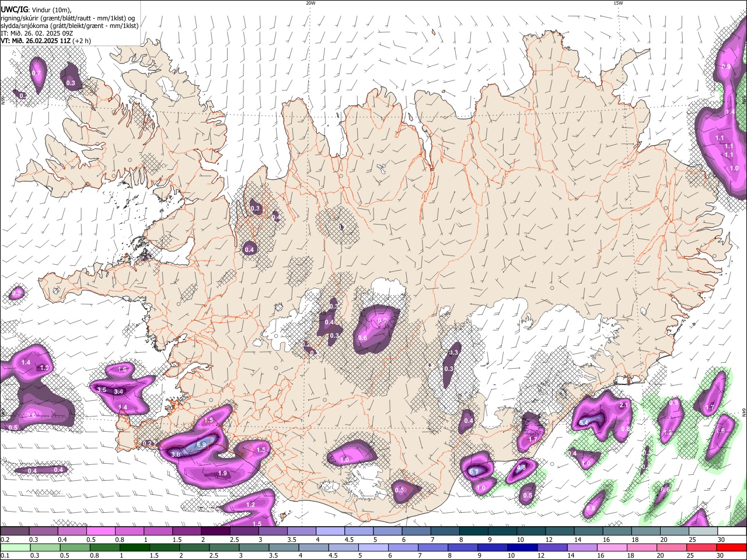Click the 3.8 precipitation value
This screenshot has height=560, width=747.
point(176,454)
